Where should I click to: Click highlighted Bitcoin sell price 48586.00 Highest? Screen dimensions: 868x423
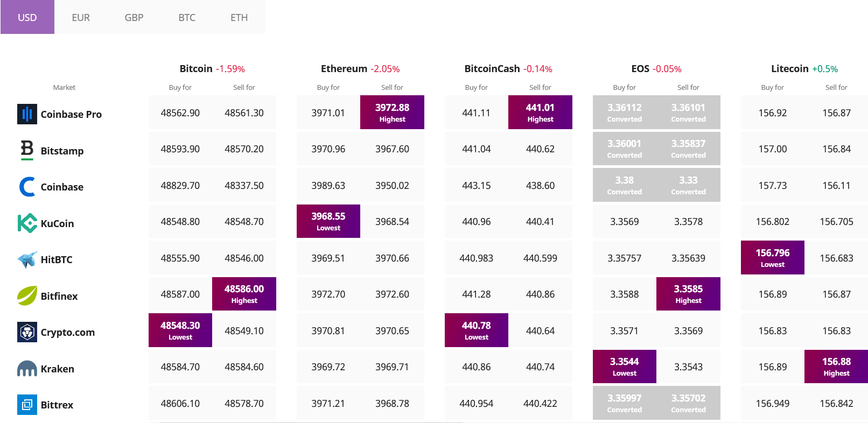click(244, 294)
